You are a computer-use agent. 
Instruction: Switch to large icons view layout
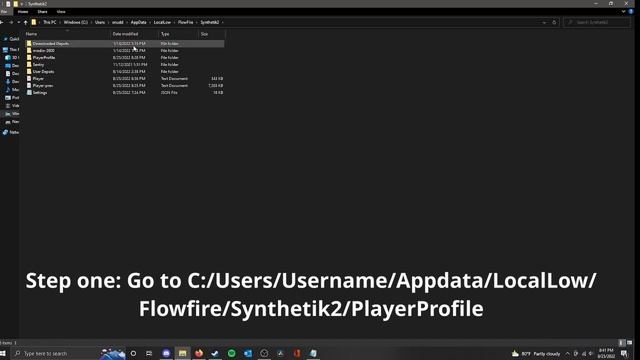click(x=629, y=343)
